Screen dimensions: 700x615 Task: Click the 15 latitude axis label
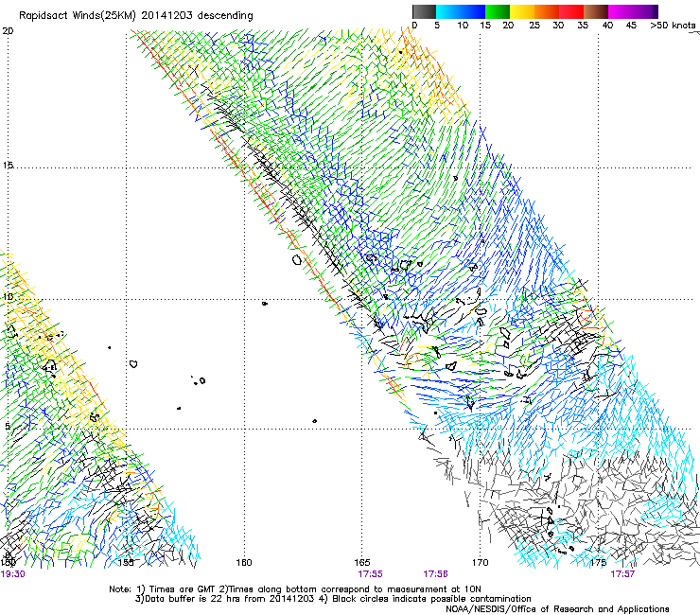tap(8, 166)
